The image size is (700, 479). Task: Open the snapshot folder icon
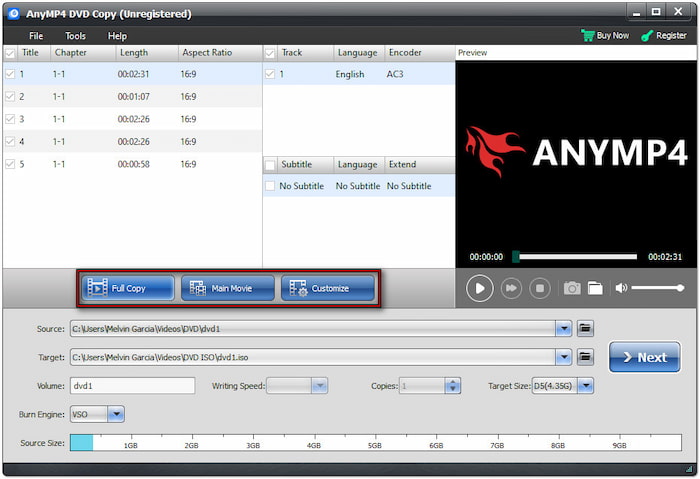595,288
